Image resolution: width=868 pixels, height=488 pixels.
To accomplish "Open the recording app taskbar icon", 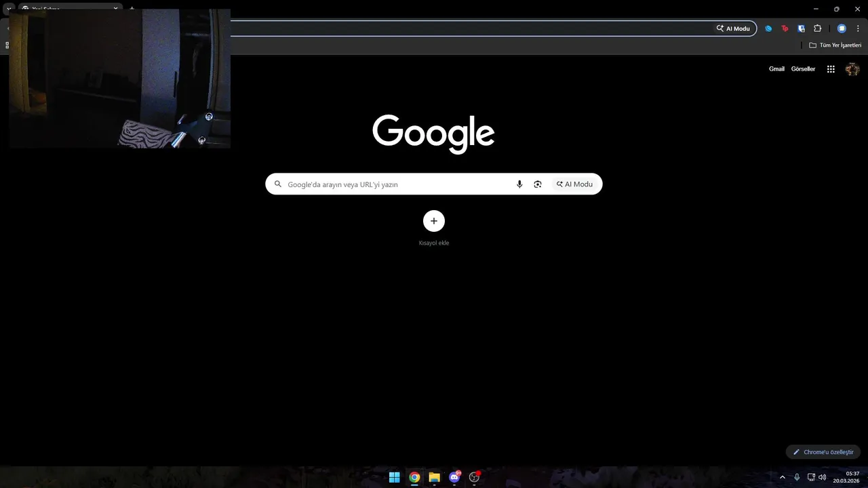I will 474,477.
